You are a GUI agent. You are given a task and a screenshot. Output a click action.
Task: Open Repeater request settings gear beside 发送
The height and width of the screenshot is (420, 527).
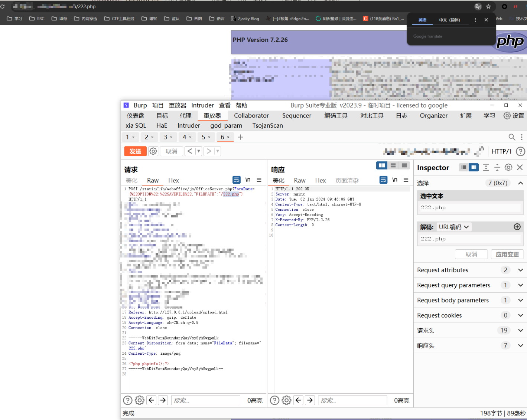tap(153, 151)
